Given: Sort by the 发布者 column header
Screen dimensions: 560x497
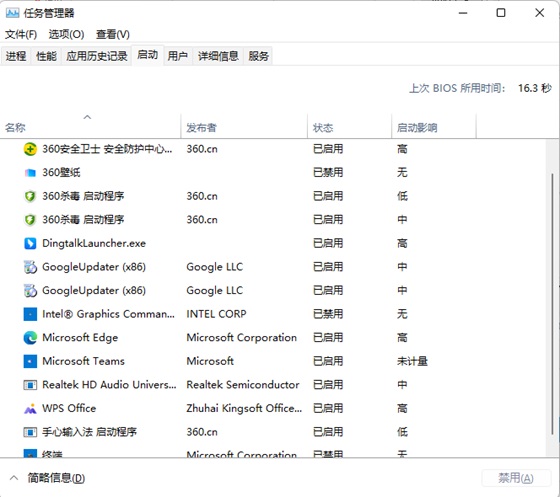Looking at the screenshot, I should click(244, 126).
